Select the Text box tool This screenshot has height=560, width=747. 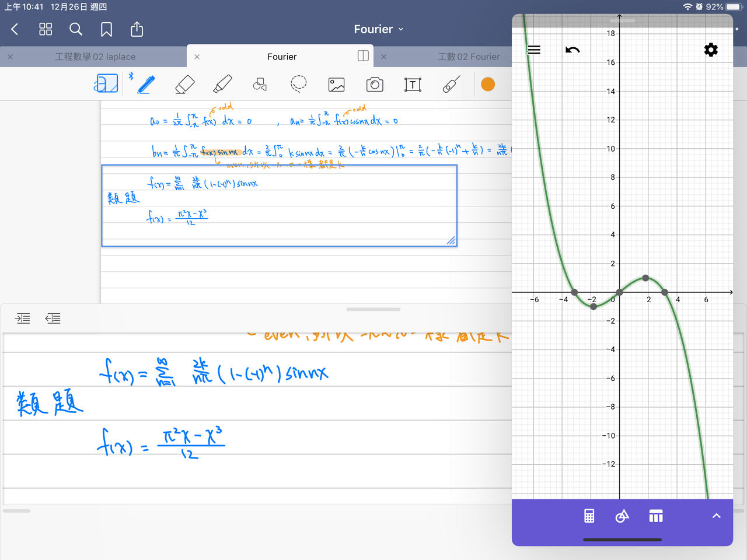click(x=413, y=85)
